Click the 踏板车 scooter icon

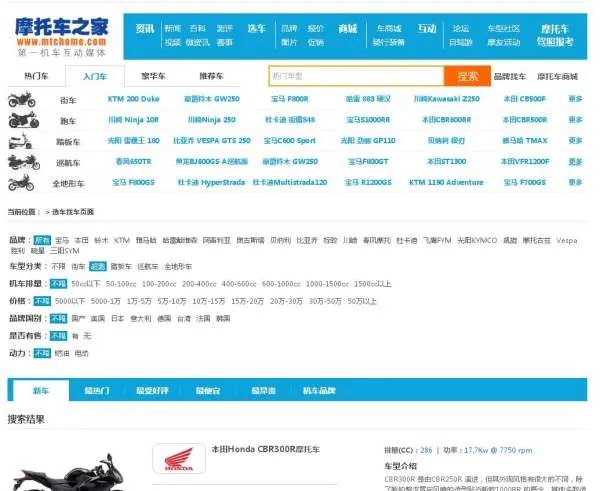tap(20, 141)
